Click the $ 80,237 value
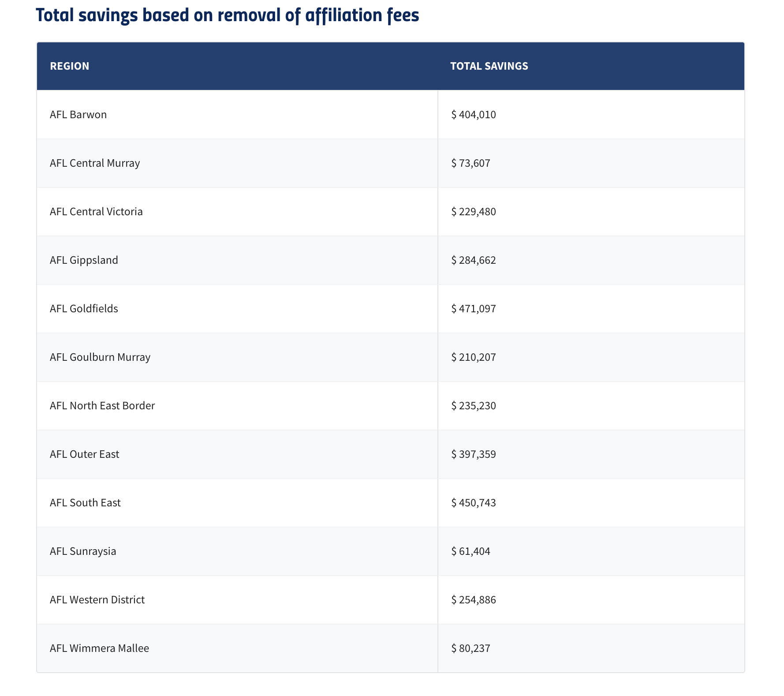Screen dimensions: 784x696 coord(470,648)
